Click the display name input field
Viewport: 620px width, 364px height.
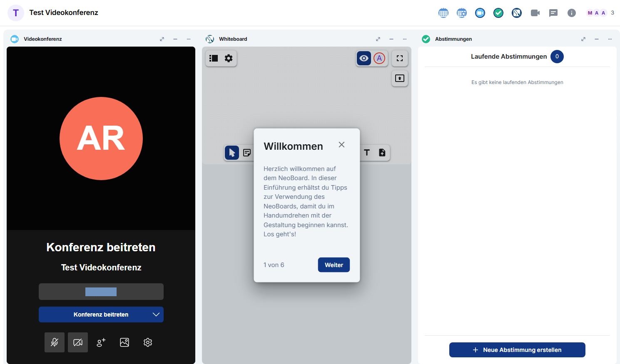101,292
